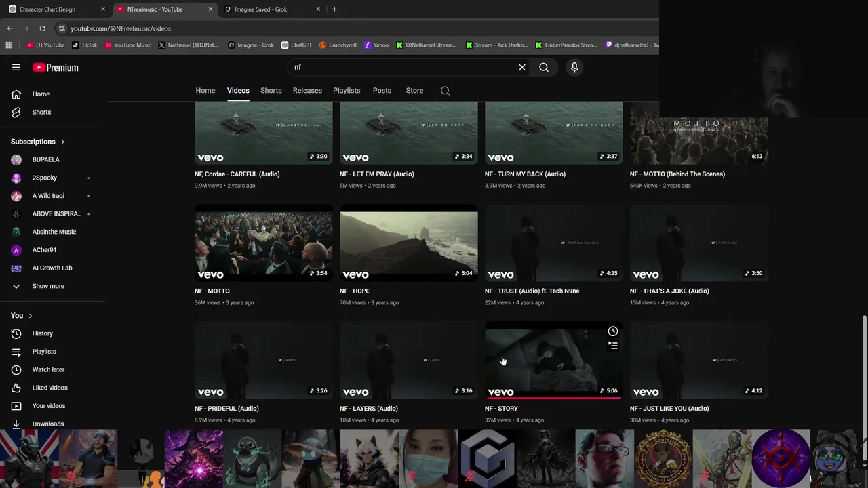The image size is (868, 488).
Task: Open the browser apps grid icon
Action: point(9,45)
